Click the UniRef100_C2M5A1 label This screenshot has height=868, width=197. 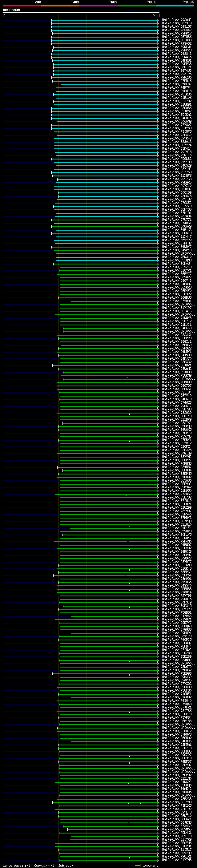click(x=177, y=745)
